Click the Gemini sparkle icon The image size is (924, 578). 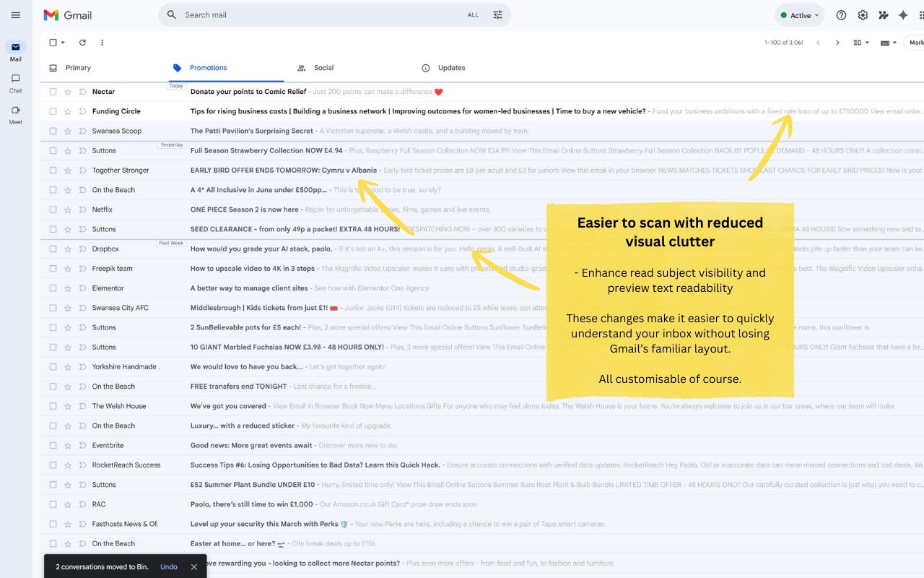(902, 14)
